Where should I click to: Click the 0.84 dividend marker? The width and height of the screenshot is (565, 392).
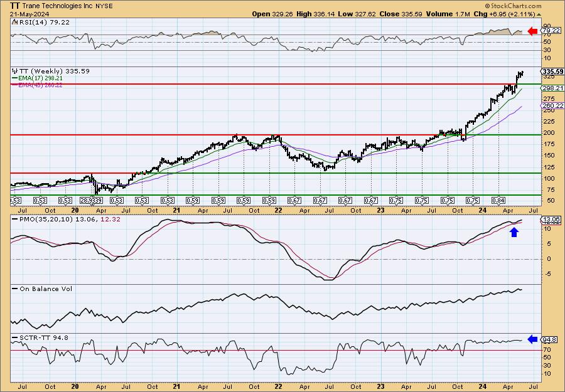[498, 201]
